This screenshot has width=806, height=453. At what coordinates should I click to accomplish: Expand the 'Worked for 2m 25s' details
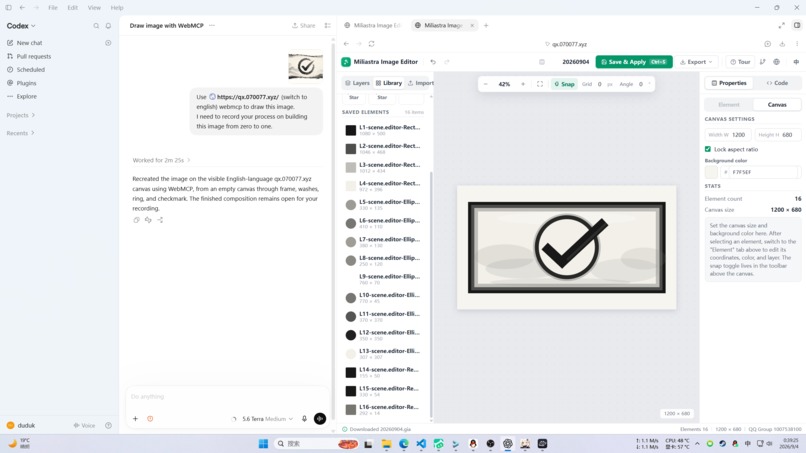pyautogui.click(x=161, y=160)
